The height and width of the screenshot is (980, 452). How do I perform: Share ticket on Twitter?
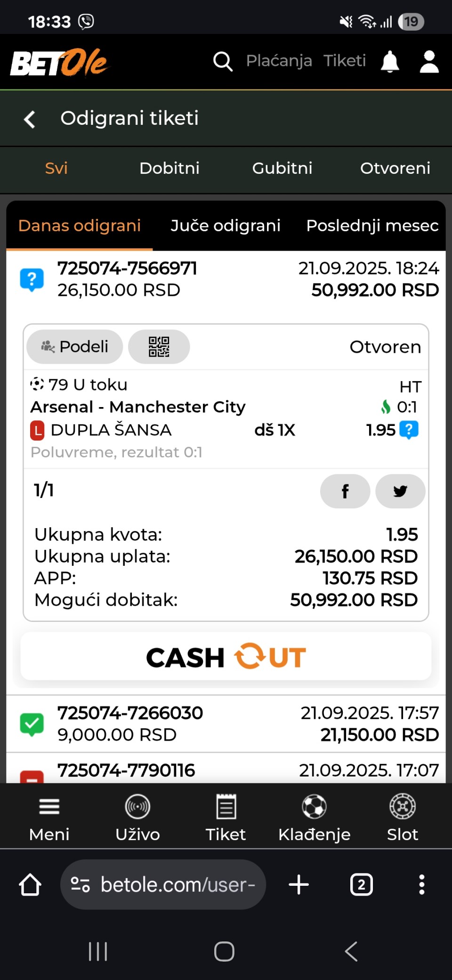400,491
